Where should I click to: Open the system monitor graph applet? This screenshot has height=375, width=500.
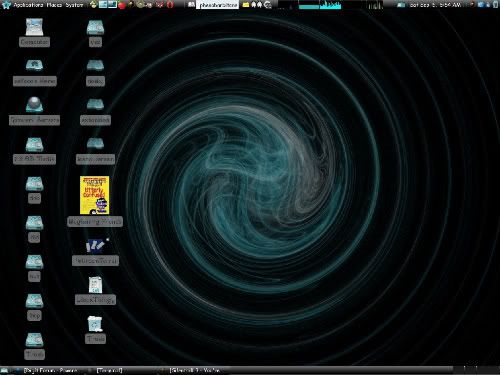(320, 5)
